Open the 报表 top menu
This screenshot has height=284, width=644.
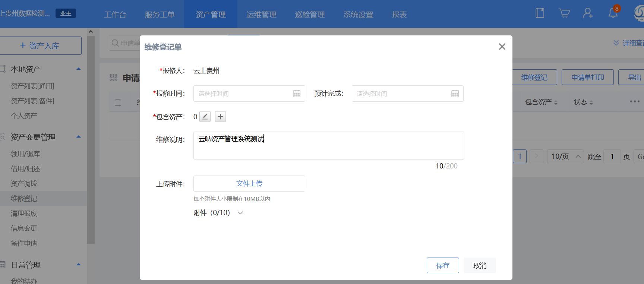tap(399, 15)
